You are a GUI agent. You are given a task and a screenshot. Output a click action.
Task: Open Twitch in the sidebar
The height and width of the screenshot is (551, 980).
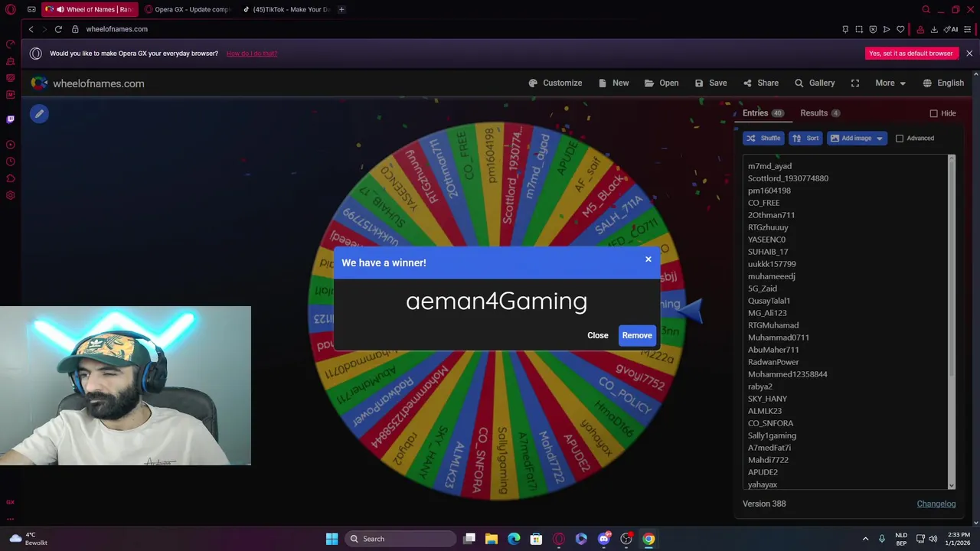click(10, 119)
